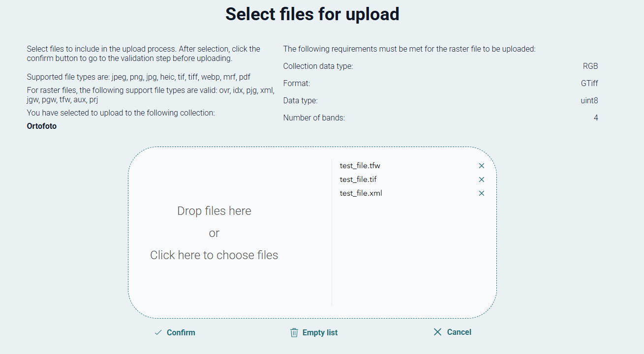The image size is (644, 354).
Task: Select test_file.tfw in the file list
Action: pyautogui.click(x=360, y=166)
